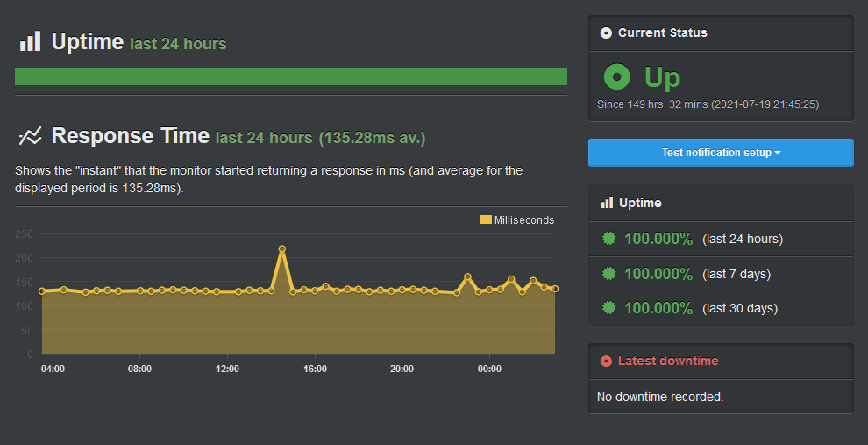Click the first data point on response chart

41,291
